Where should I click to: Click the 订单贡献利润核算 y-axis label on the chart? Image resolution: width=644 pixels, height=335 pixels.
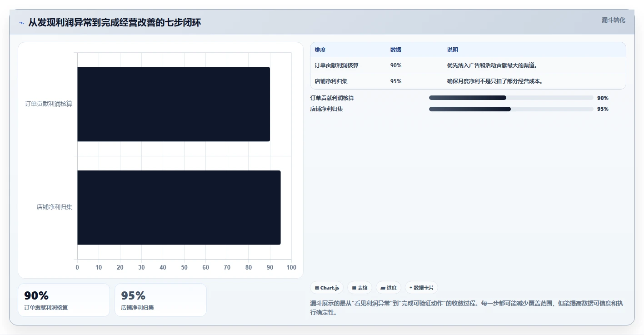pyautogui.click(x=49, y=104)
